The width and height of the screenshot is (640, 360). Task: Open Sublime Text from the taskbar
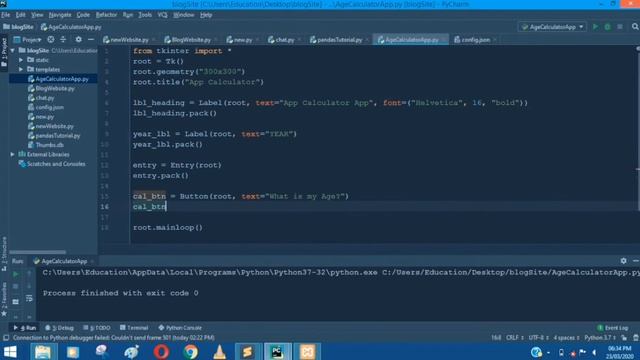247,352
